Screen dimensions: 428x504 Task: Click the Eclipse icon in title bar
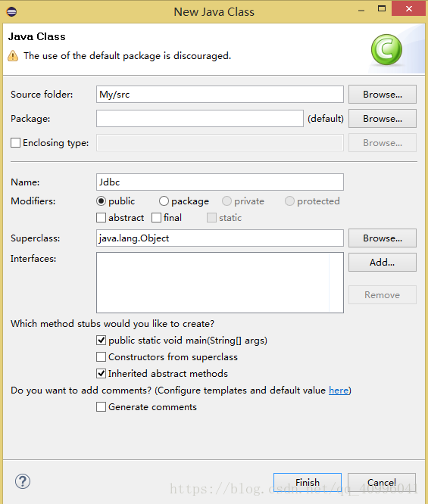(x=11, y=12)
